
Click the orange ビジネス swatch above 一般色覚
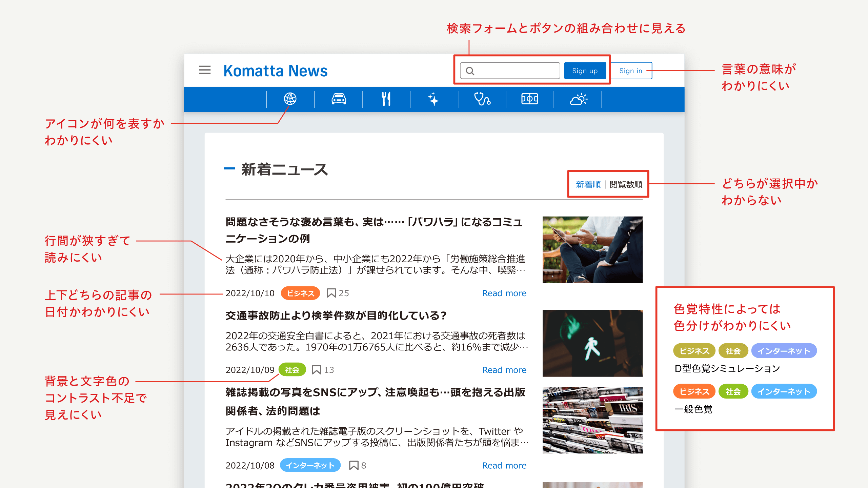tap(694, 391)
